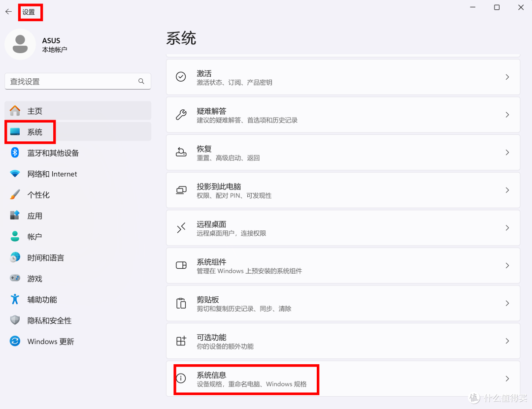Screen dimensions: 532x409
Task: Click the globe clock icon for 时间和语言
Action: (15, 257)
